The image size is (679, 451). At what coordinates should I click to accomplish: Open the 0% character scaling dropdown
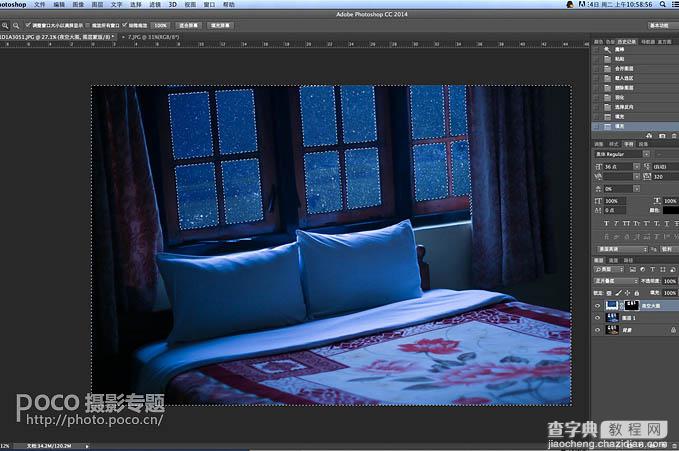pos(636,189)
